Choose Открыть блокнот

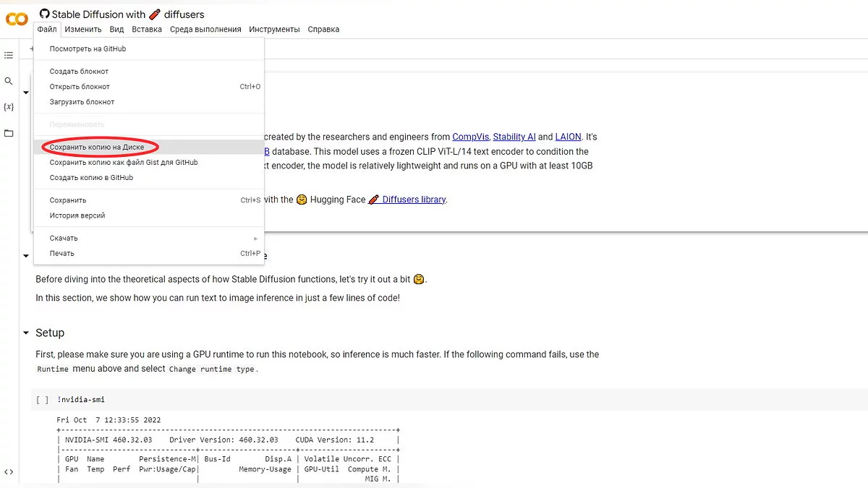point(148,87)
